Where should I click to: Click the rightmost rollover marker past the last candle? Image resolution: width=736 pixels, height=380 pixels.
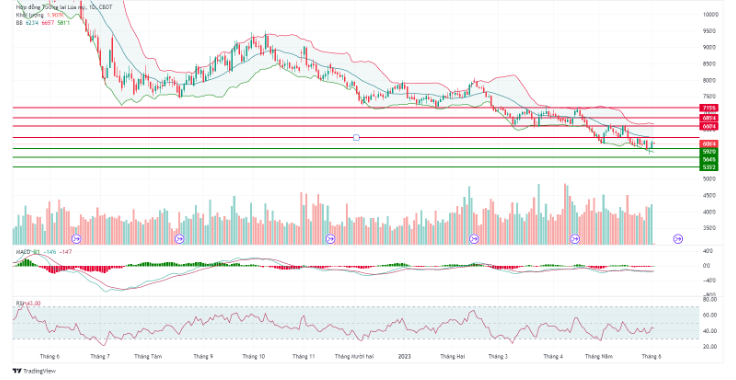678,239
